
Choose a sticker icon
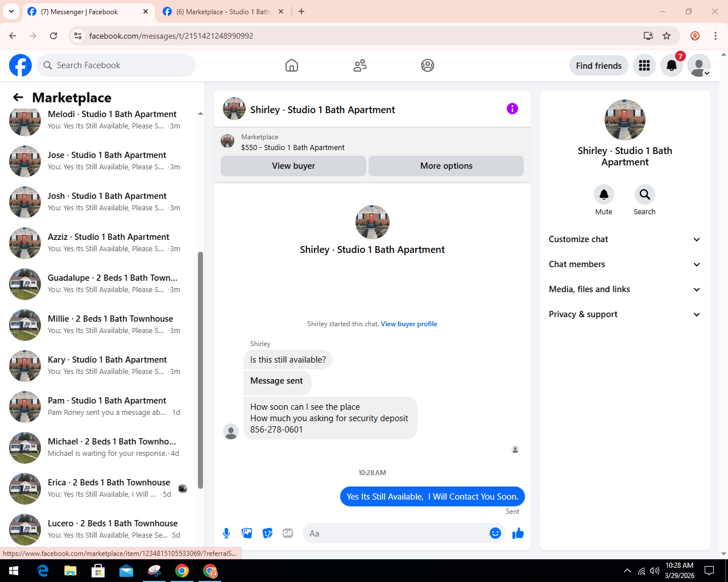267,533
